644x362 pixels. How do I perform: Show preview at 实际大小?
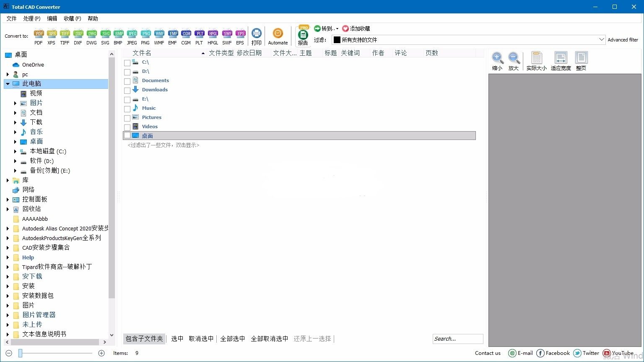[x=537, y=61]
